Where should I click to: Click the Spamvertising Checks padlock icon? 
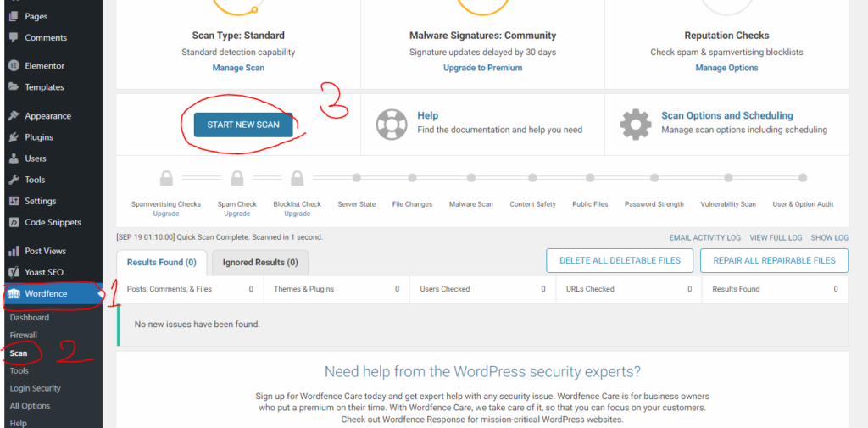[x=166, y=178]
